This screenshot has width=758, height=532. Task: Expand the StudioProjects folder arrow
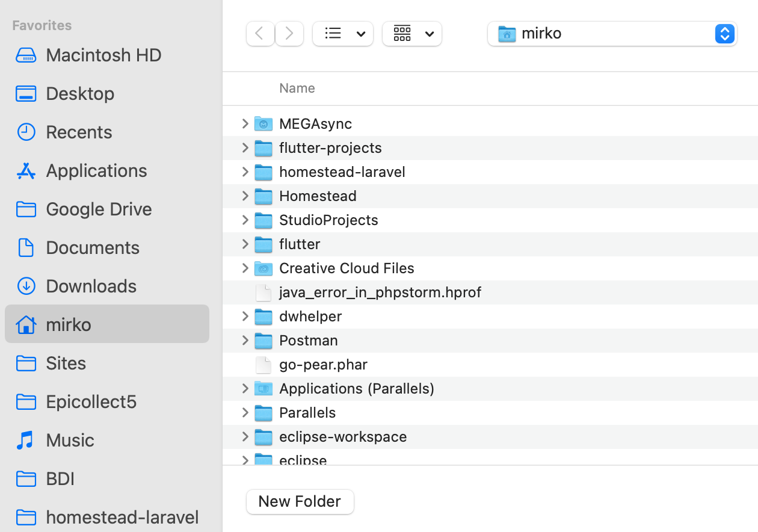(245, 220)
